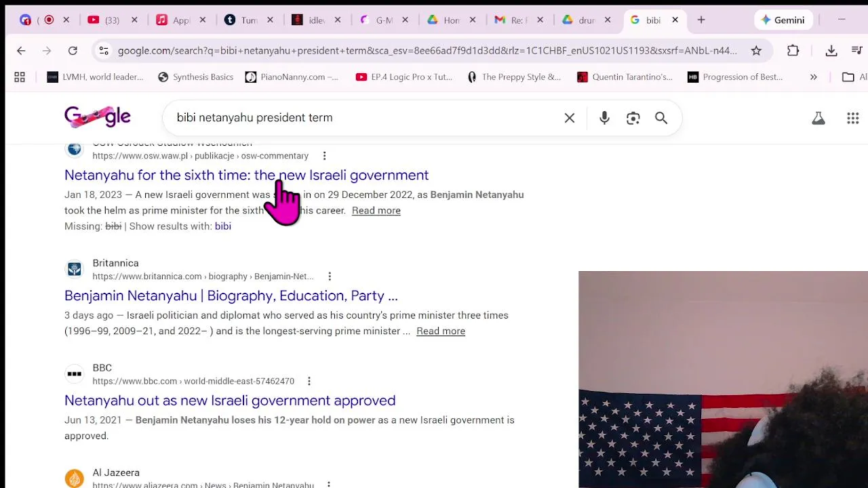Search by image with the camera icon

point(633,118)
